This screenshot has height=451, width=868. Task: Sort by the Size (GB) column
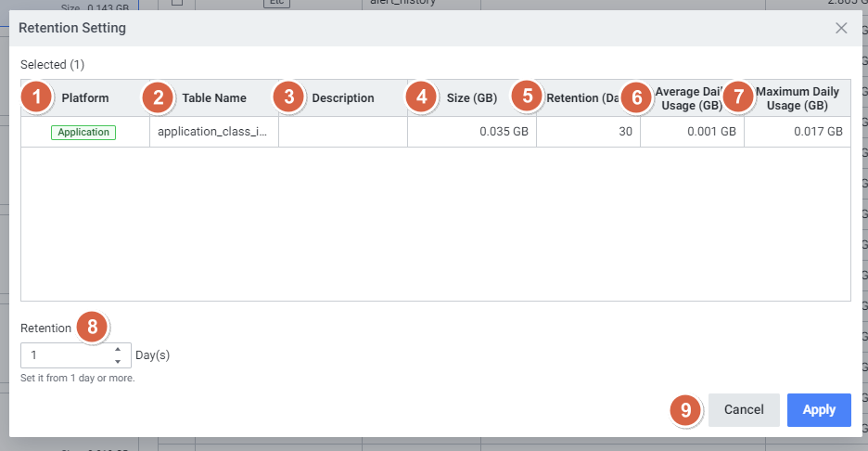471,98
